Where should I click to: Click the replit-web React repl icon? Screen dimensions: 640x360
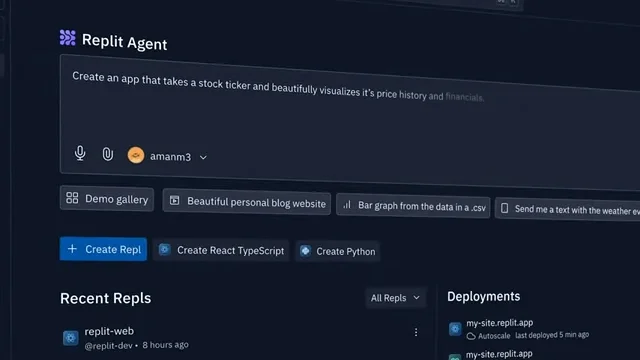click(71, 338)
